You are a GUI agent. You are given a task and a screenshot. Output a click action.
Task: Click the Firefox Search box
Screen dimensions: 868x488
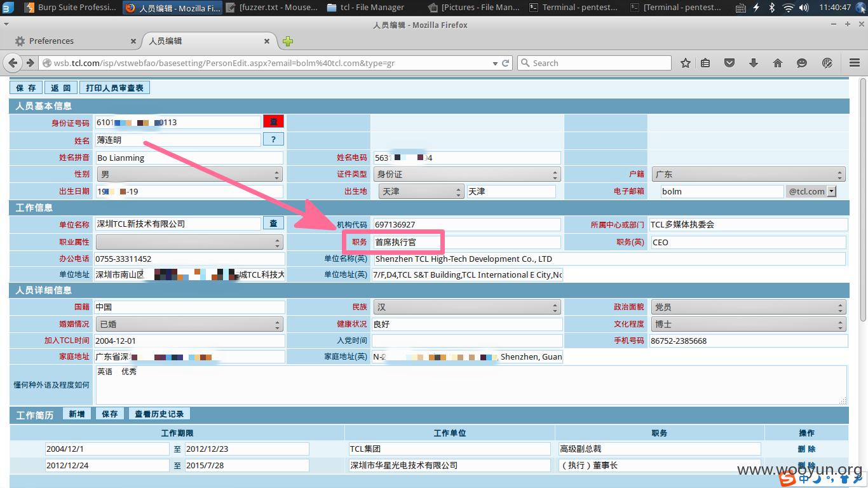point(594,63)
